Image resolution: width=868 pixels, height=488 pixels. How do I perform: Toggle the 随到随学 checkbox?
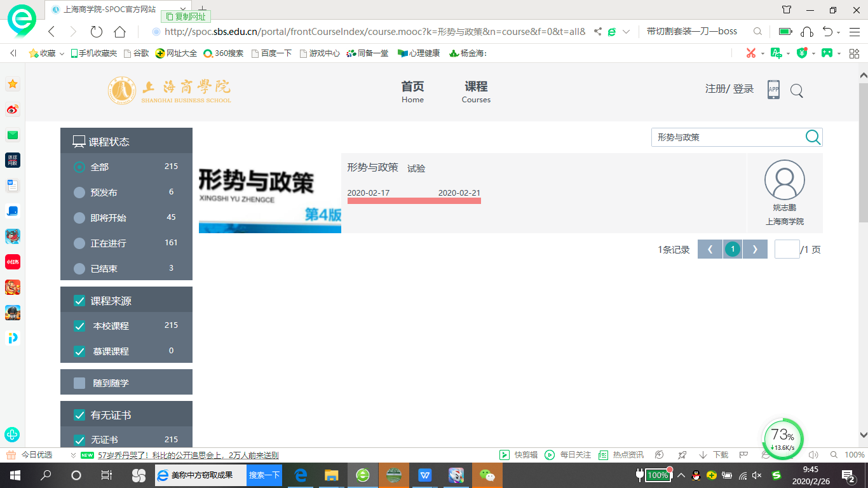pos(79,383)
